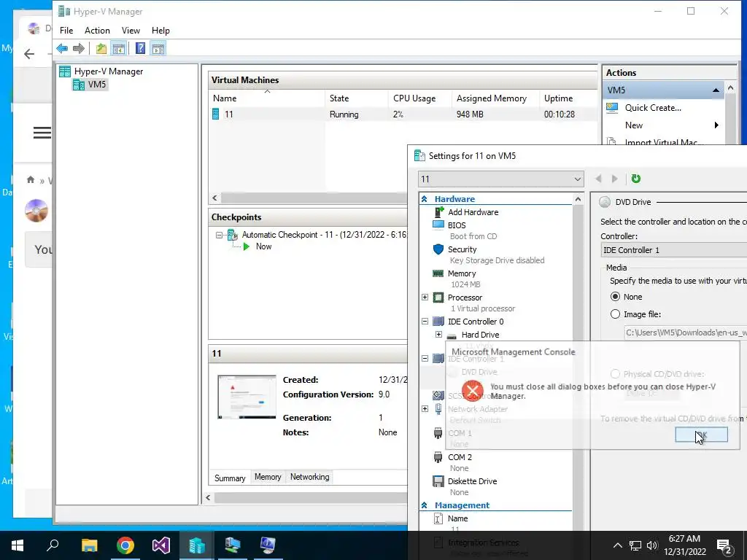Collapse the Hardware section

pyautogui.click(x=424, y=199)
